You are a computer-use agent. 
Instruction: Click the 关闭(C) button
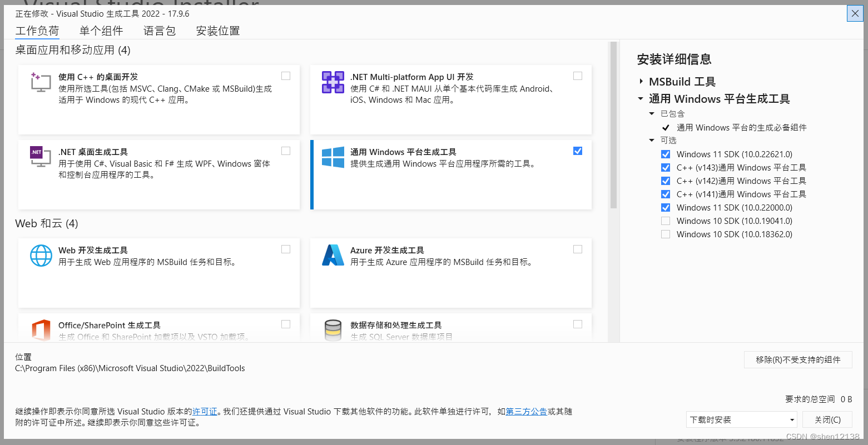(827, 419)
